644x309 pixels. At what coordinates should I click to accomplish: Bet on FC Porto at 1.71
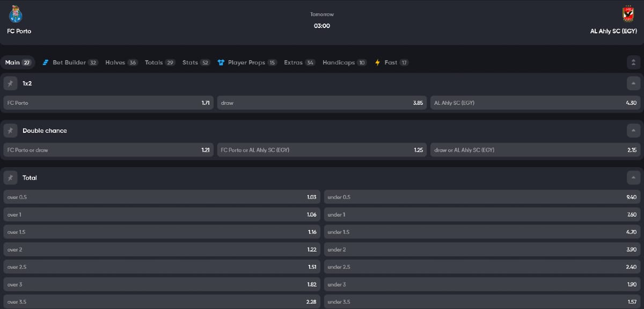coord(108,103)
